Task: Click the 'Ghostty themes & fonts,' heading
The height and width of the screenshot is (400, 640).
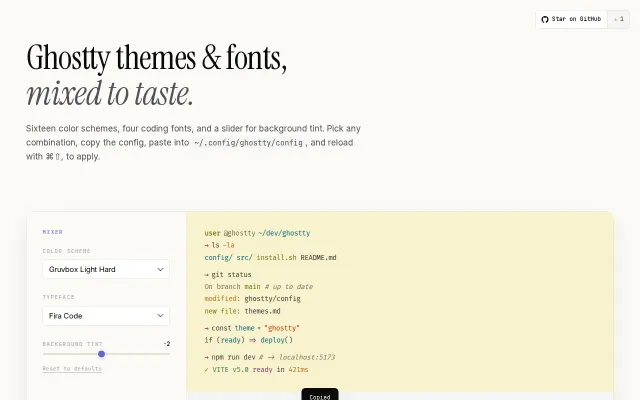Action: 157,58
